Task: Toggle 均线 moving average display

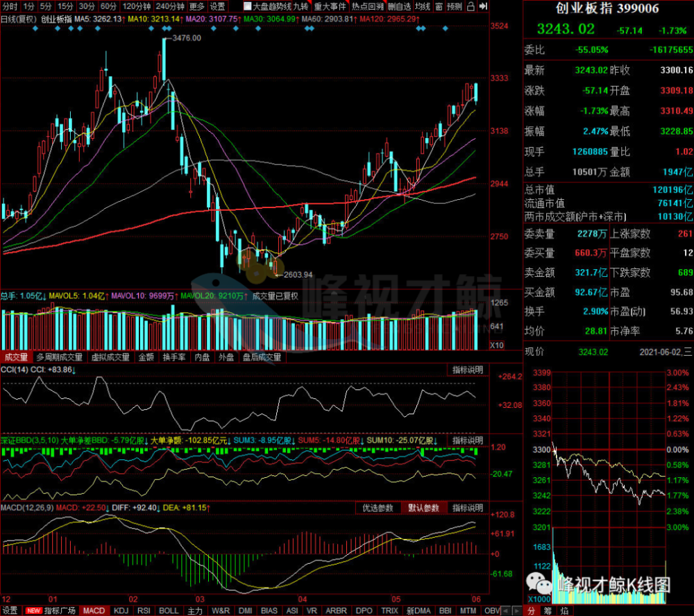Action: tap(422, 6)
